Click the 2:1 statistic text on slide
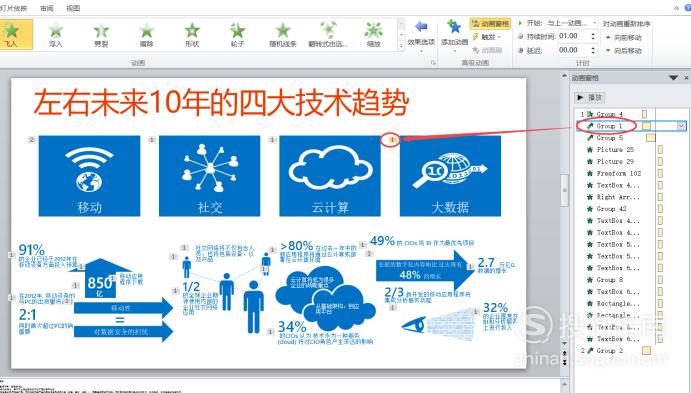The width and height of the screenshot is (691, 393). coord(27,315)
